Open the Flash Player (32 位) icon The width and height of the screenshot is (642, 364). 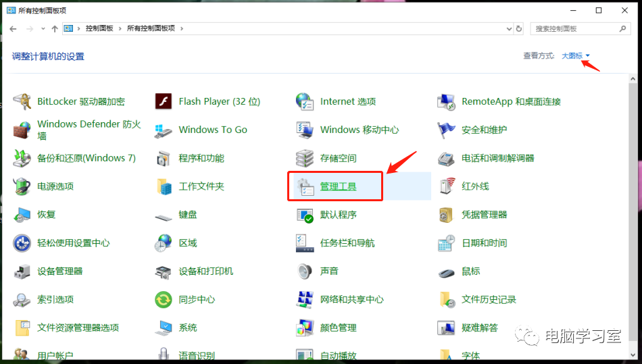tap(164, 101)
